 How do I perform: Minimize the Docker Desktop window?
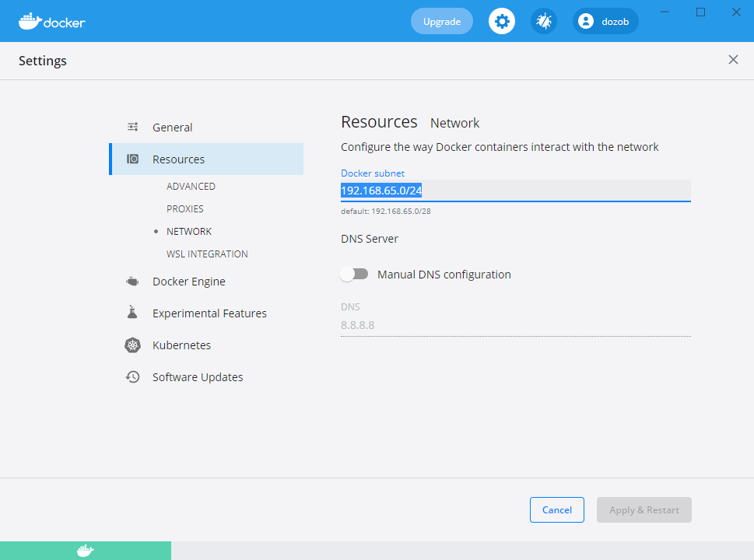click(665, 12)
